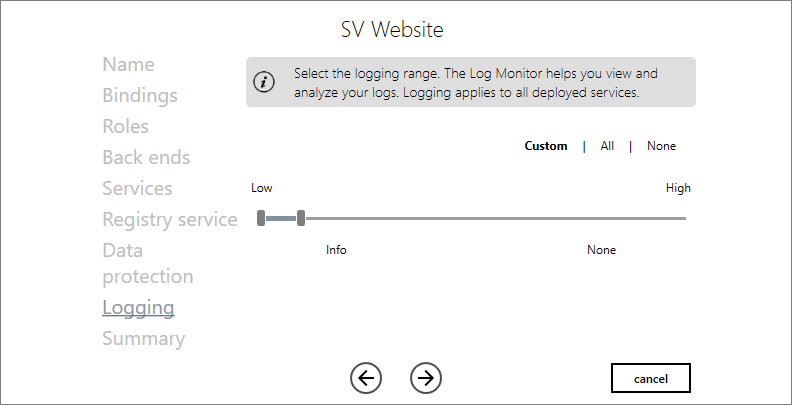Switch to the Roles step
The height and width of the screenshot is (405, 792).
click(x=125, y=126)
